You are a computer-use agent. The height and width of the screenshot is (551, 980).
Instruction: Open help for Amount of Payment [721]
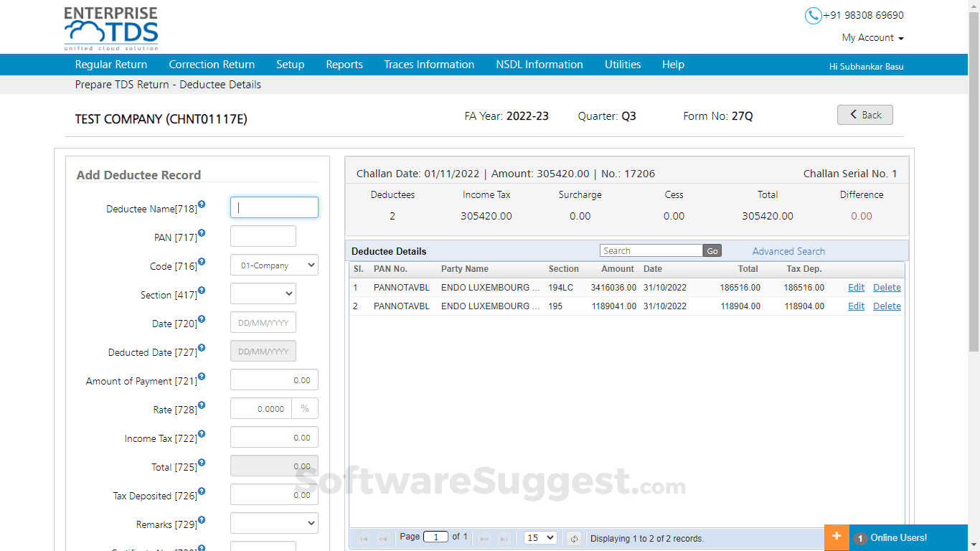[201, 376]
